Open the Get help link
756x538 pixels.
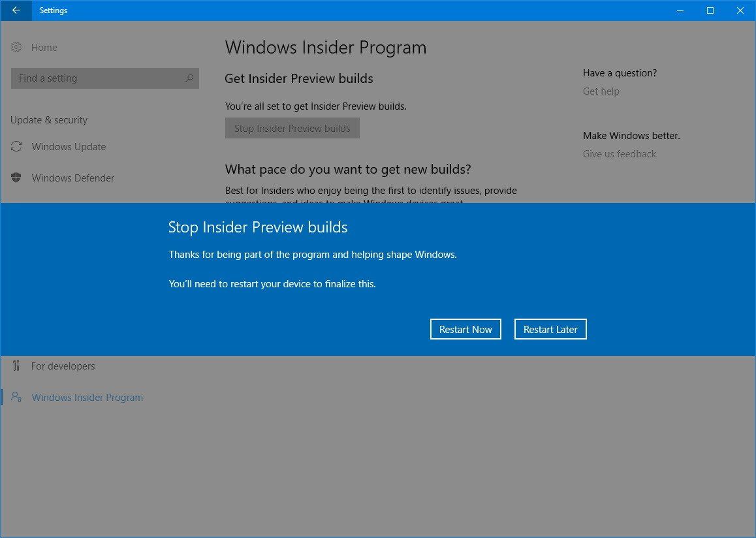tap(601, 91)
